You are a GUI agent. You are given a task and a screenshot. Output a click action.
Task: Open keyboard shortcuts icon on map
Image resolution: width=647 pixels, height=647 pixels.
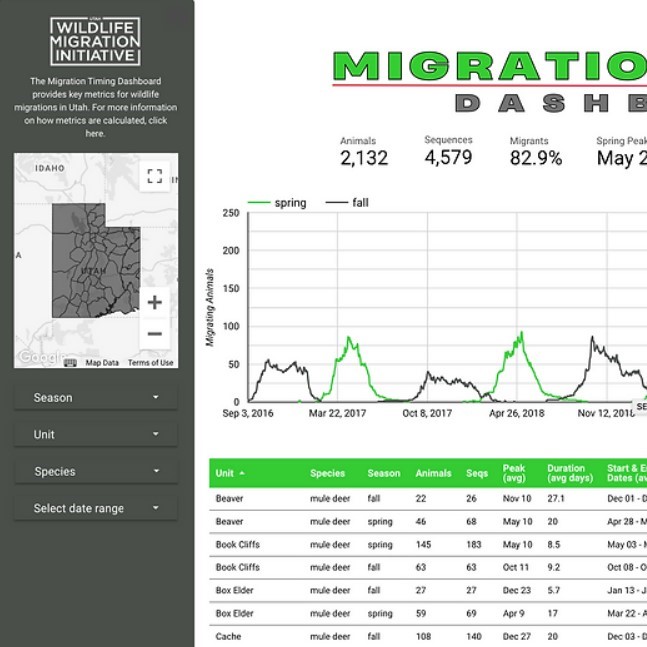click(70, 363)
